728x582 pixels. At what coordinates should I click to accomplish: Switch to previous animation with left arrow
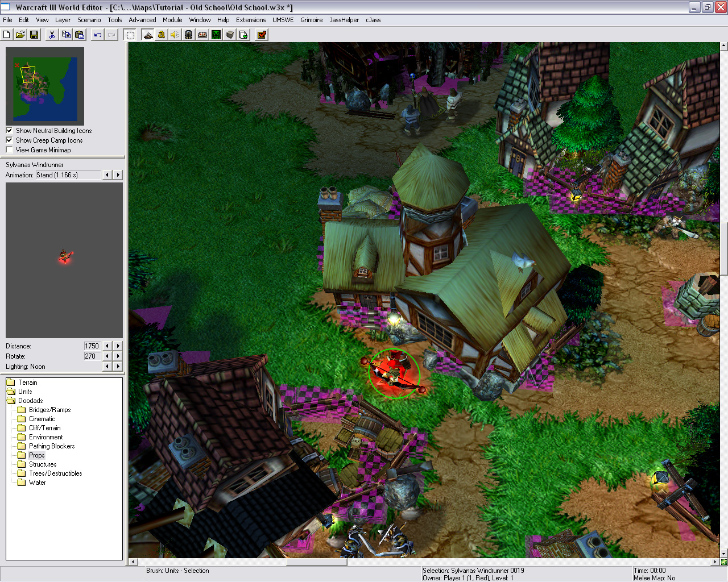click(x=107, y=175)
